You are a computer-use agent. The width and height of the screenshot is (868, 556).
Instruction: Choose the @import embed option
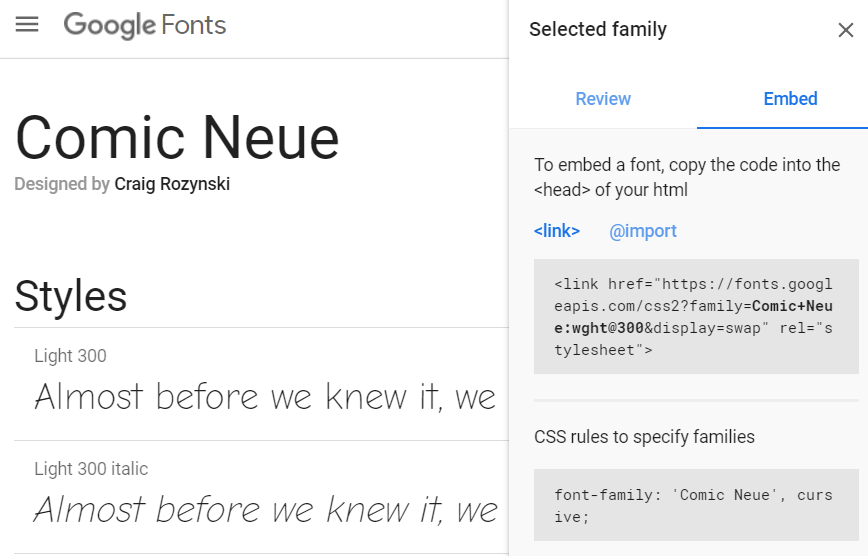643,230
